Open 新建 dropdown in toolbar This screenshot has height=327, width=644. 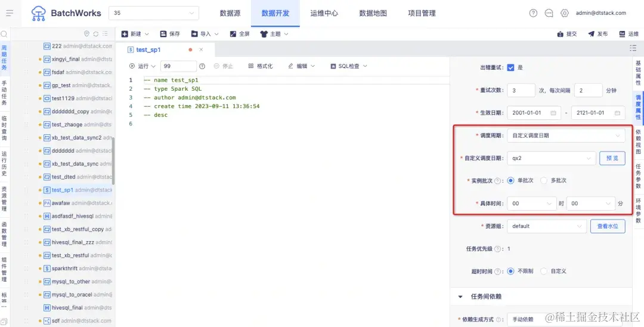(x=135, y=34)
